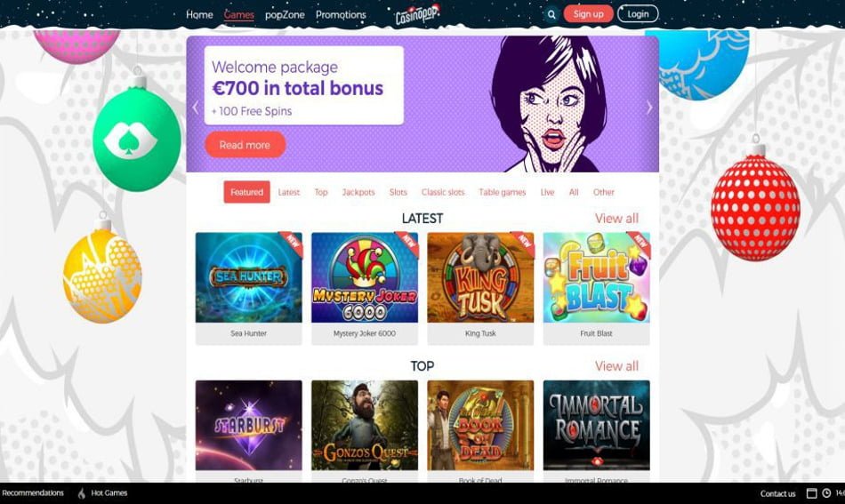Open the Promotions menu item
Viewport: 845px width, 504px height.
(x=341, y=14)
